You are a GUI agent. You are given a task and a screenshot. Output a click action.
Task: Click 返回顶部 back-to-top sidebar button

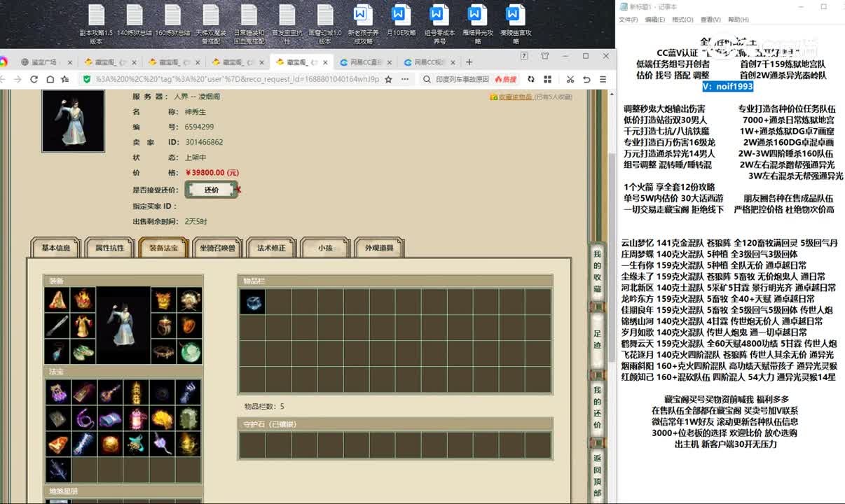point(597,475)
